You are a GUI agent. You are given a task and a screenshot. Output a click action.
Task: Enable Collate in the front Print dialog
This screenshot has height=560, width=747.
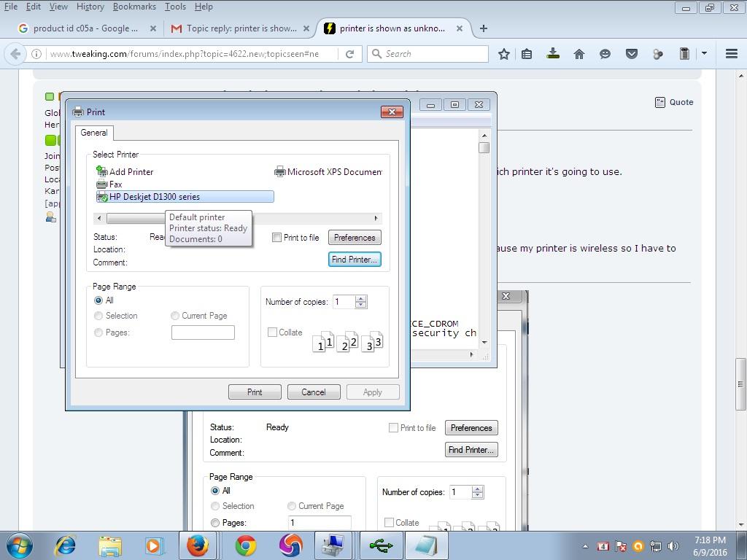point(273,332)
